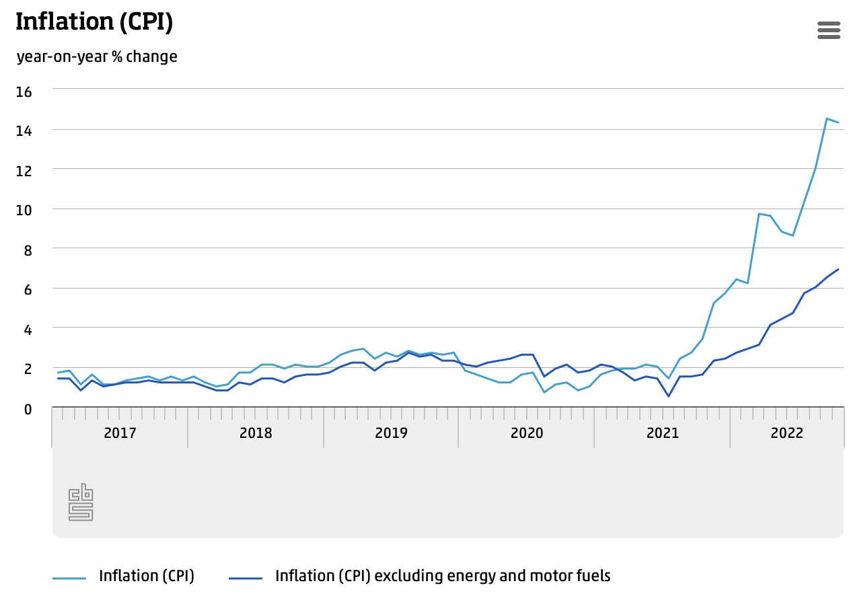Click the y-axis value 8
Viewport: 868px width, 600px height.
pos(28,250)
